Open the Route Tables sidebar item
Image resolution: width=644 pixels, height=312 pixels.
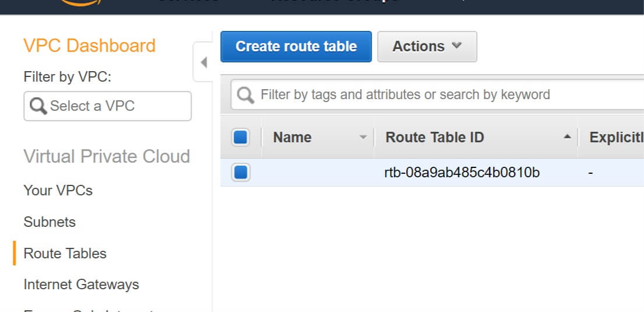pyautogui.click(x=65, y=253)
